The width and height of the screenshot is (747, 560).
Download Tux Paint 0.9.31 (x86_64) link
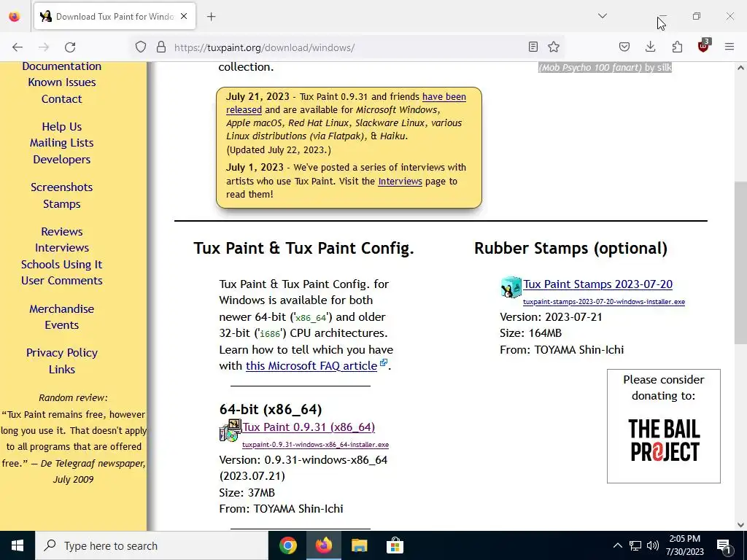[x=309, y=427]
